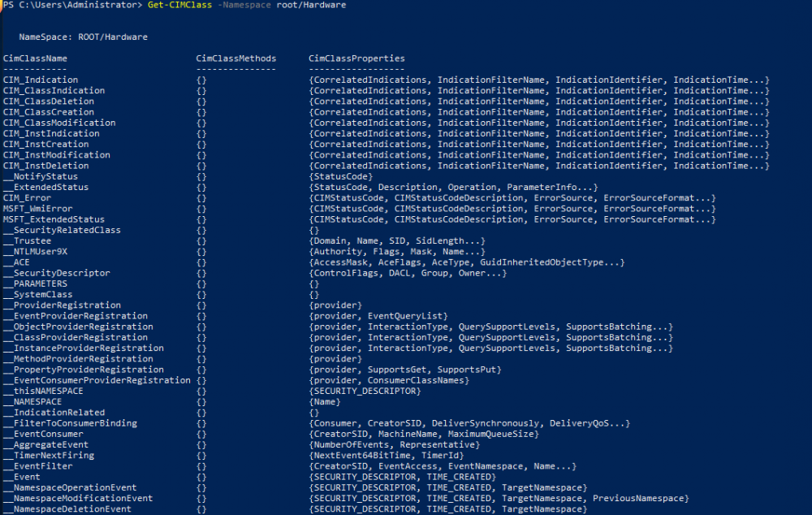
Task: Click the -Namespace parameter in the command
Action: pos(241,6)
